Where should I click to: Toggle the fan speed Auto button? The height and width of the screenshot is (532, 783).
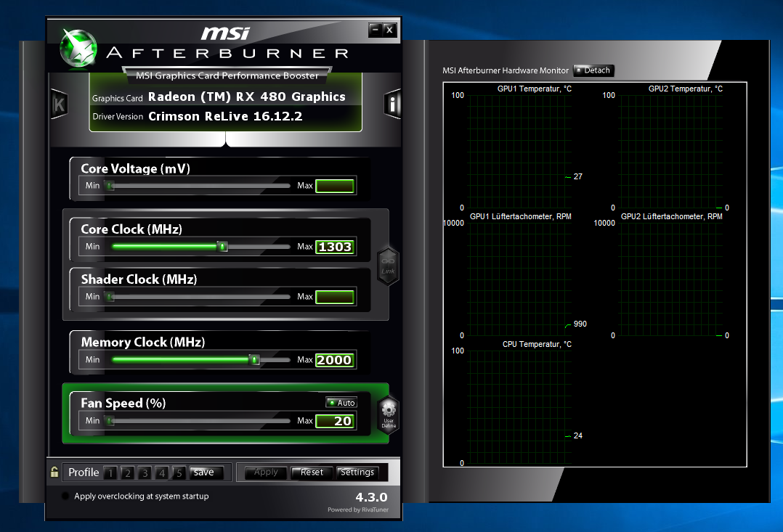click(x=341, y=403)
